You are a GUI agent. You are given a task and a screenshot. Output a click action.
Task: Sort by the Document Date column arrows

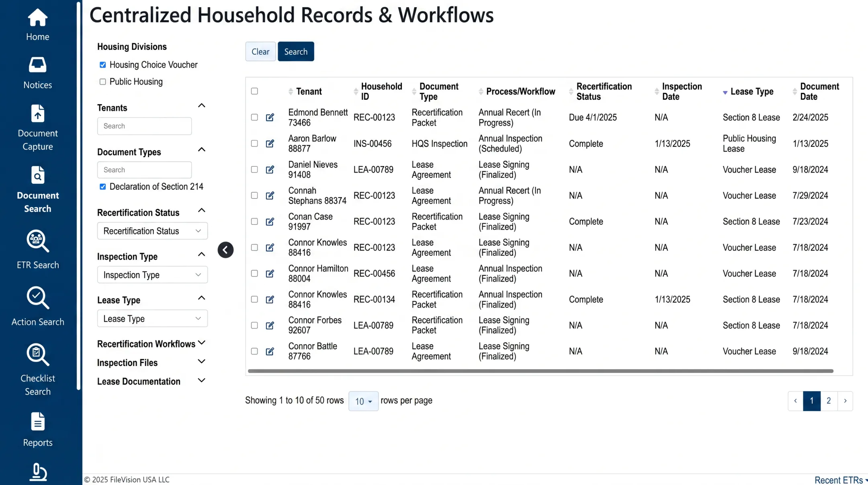coord(794,92)
